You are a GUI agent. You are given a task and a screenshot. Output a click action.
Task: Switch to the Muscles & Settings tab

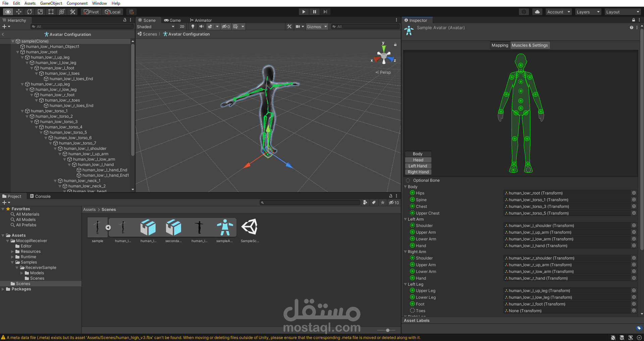click(x=530, y=45)
